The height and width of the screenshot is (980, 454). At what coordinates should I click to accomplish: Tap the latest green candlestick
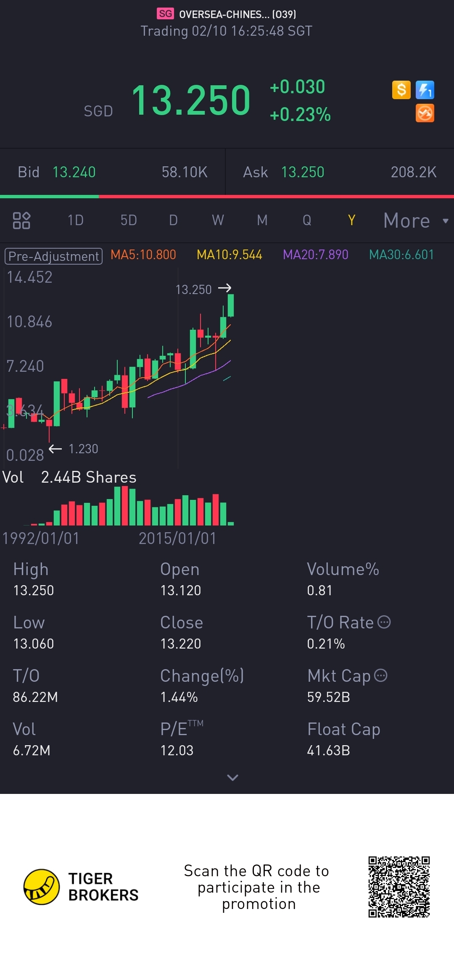[x=231, y=305]
